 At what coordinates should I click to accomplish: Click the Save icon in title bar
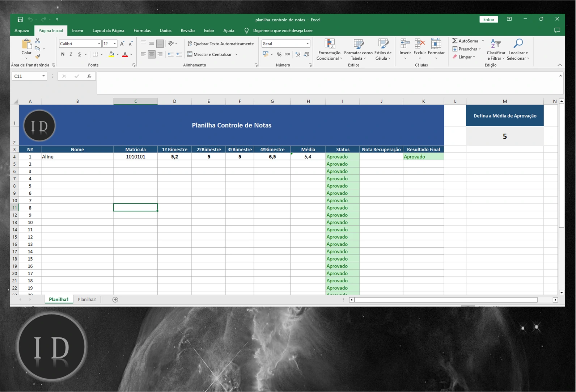[20, 20]
